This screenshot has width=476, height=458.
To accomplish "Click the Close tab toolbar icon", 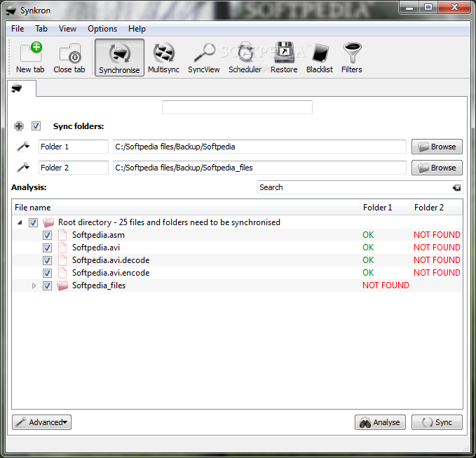I will click(x=69, y=58).
